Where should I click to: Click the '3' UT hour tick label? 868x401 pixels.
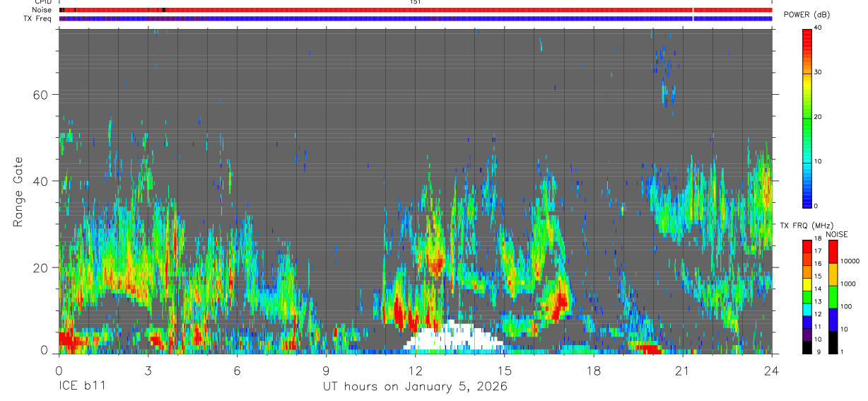pyautogui.click(x=148, y=370)
